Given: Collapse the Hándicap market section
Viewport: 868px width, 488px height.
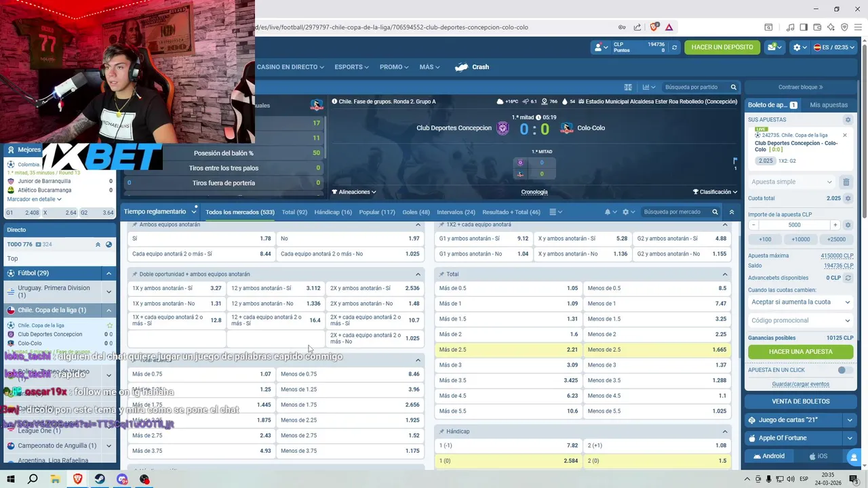Looking at the screenshot, I should coord(724,432).
